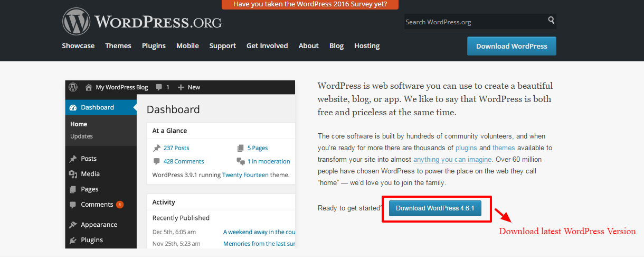Click the Dashboard gauge icon in sidebar
Image resolution: width=644 pixels, height=267 pixels.
(x=73, y=107)
